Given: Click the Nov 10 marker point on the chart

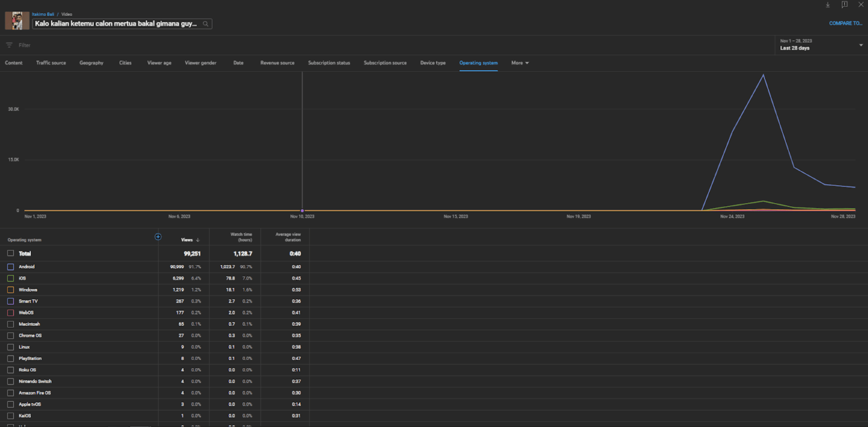Looking at the screenshot, I should [302, 211].
